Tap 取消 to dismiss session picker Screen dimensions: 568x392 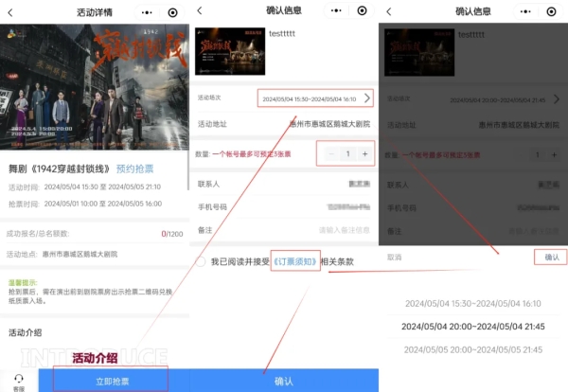click(x=395, y=257)
